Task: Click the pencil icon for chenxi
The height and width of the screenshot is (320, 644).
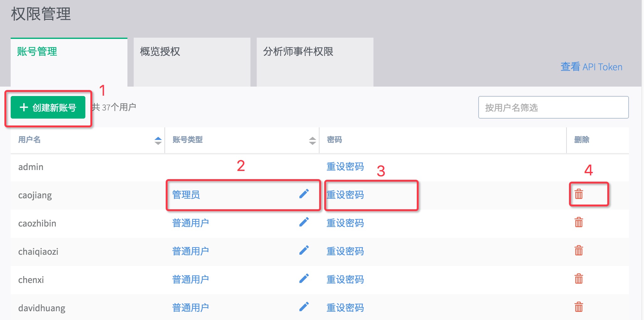Action: click(304, 279)
